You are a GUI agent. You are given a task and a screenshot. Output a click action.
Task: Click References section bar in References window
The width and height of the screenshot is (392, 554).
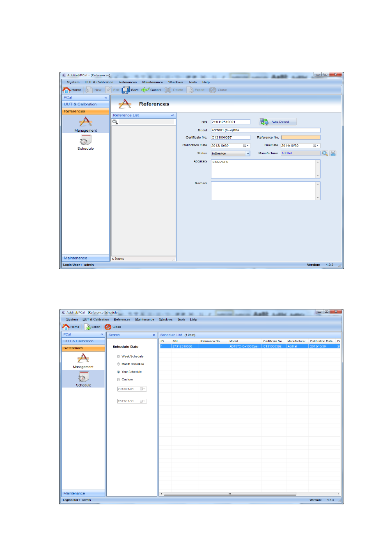point(85,111)
